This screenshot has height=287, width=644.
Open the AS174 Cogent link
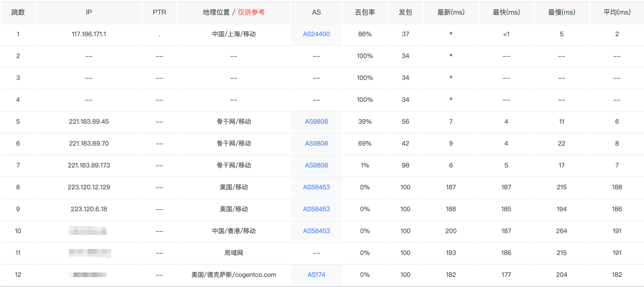pos(316,275)
